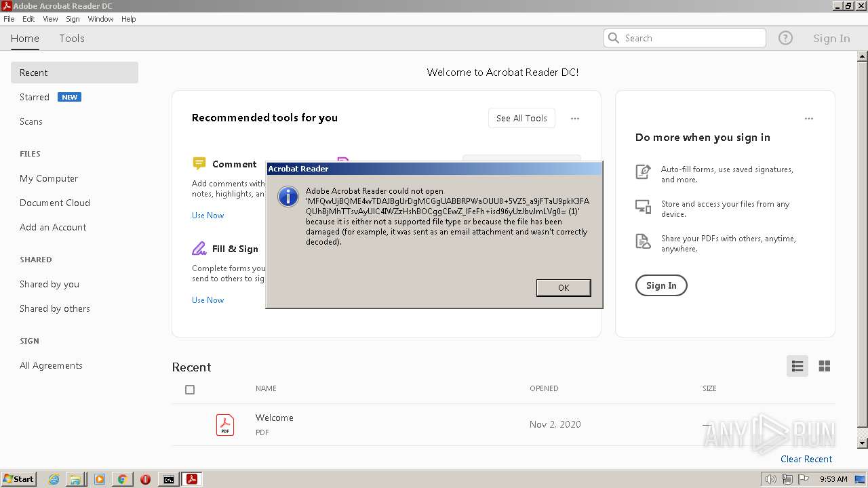Click the volume icon in system tray

click(x=770, y=479)
